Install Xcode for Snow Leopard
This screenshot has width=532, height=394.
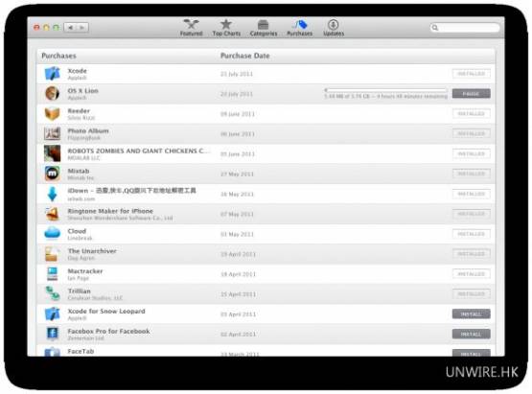pyautogui.click(x=471, y=313)
